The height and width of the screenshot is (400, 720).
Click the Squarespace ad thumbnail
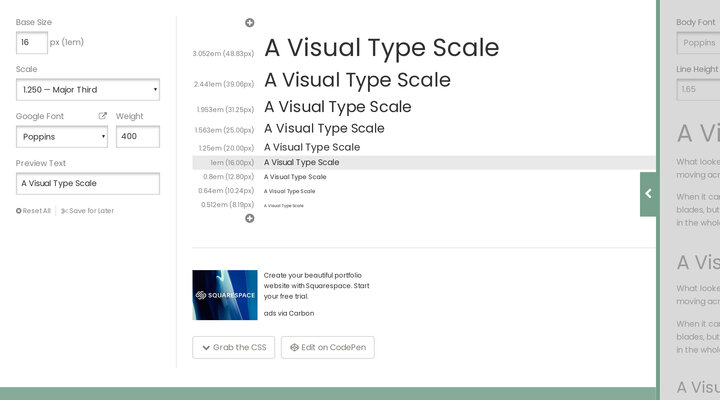click(225, 295)
